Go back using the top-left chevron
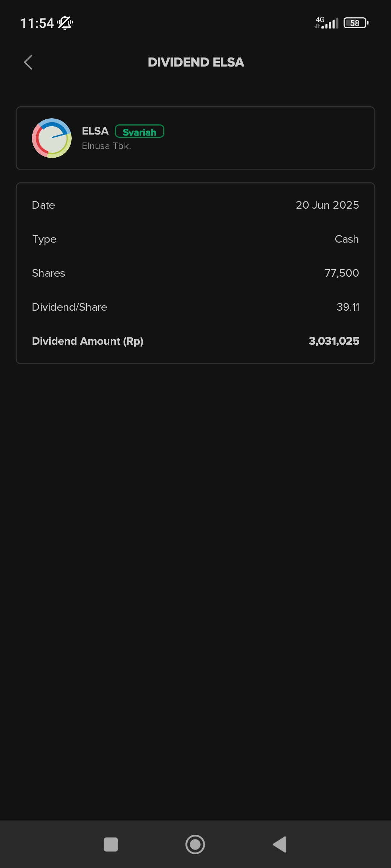This screenshot has width=391, height=868. click(x=28, y=62)
